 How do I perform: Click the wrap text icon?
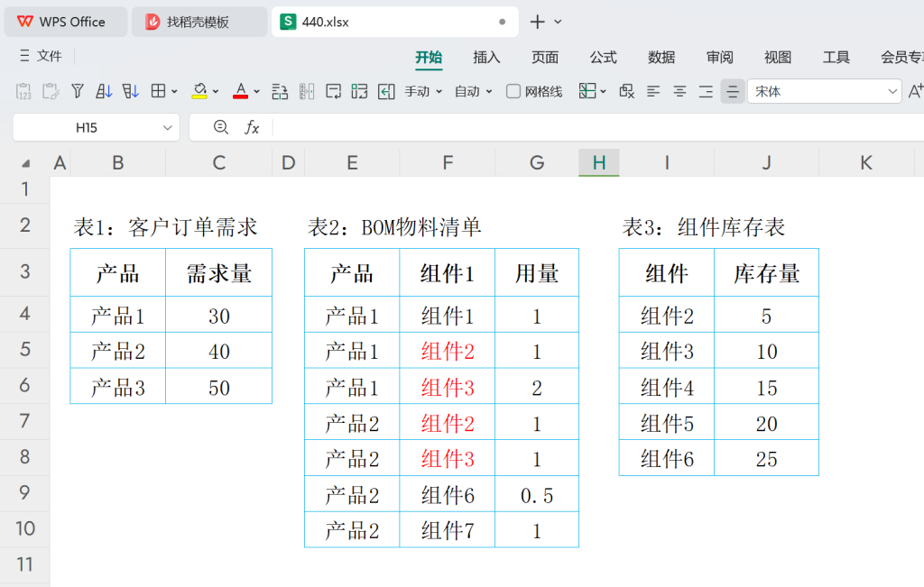(334, 91)
